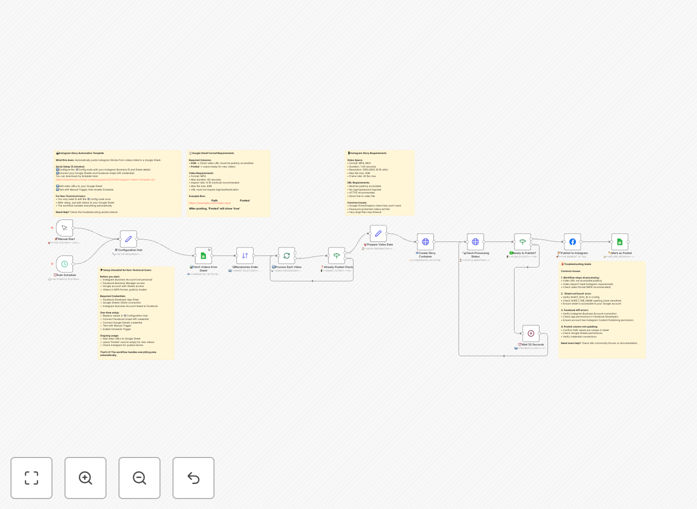Open the Check Processing Status HTTP node
Screen dimensions: 697x509
pyautogui.click(x=475, y=242)
